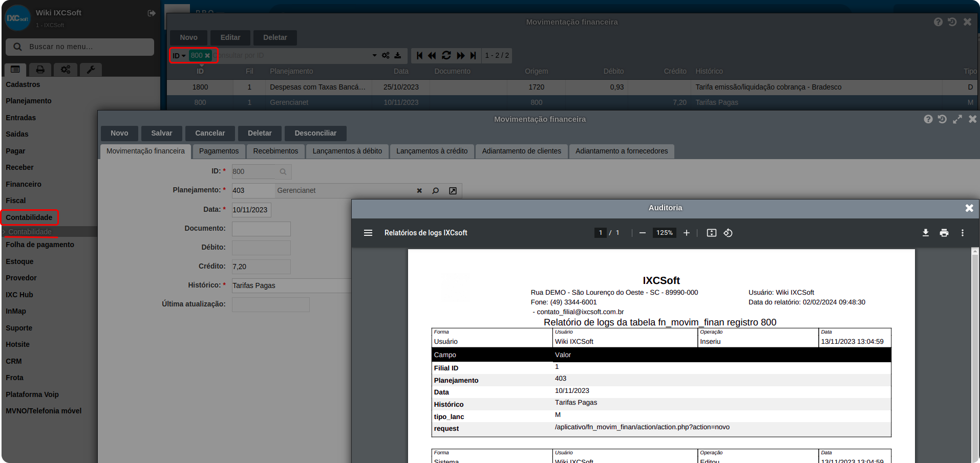Go to last page of grid records
This screenshot has height=463, width=980.
coord(474,55)
